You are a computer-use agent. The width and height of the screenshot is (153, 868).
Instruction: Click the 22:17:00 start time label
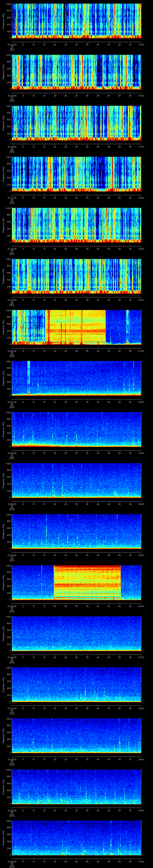[12, 197]
